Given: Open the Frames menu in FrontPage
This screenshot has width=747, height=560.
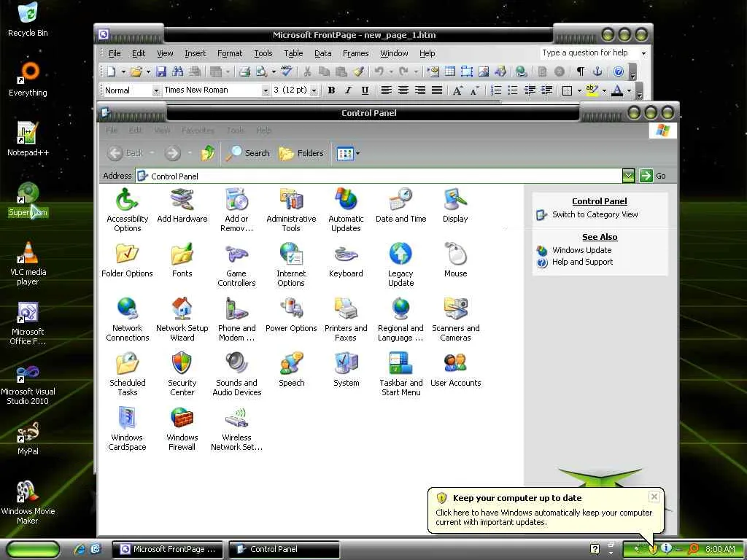Looking at the screenshot, I should 355,53.
